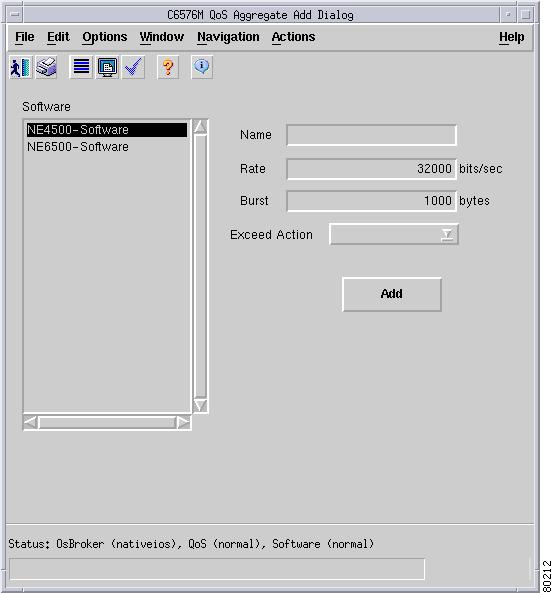This screenshot has width=553, height=593.
Task: Click the blue checkmark toolbar icon
Action: pyautogui.click(x=134, y=67)
